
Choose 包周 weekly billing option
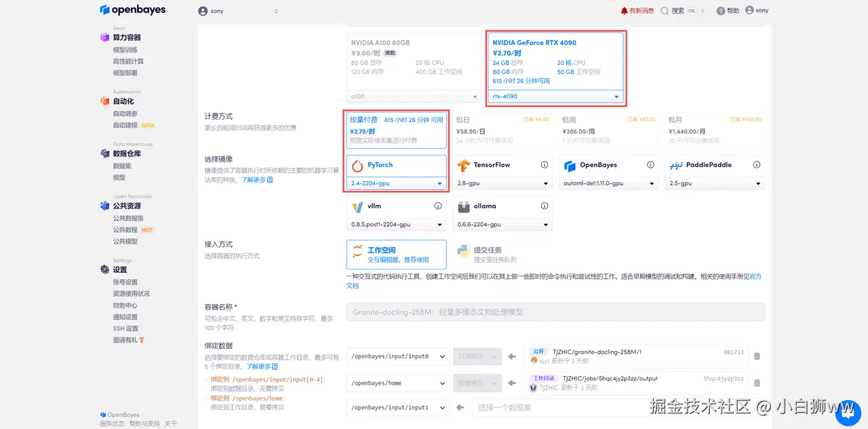609,130
